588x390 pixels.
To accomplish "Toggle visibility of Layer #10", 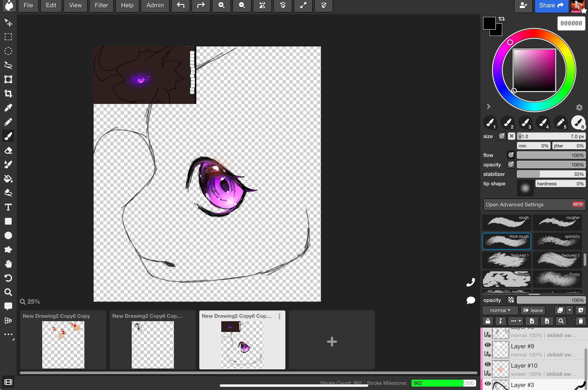I will pyautogui.click(x=488, y=364).
